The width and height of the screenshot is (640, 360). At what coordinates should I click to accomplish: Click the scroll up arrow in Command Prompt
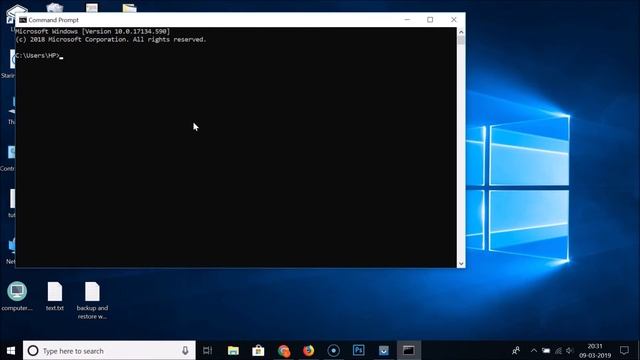click(461, 32)
